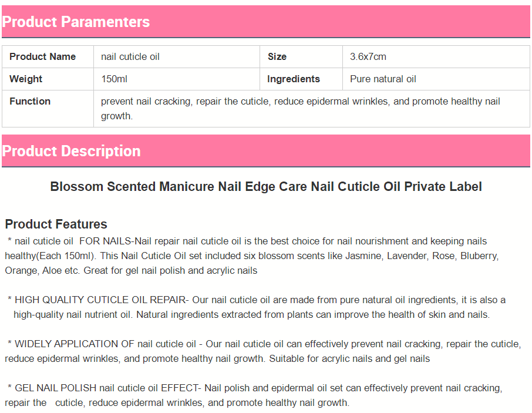The height and width of the screenshot is (413, 532).
Task: Click the FOR NAILS feature paragraph
Action: coord(247,241)
